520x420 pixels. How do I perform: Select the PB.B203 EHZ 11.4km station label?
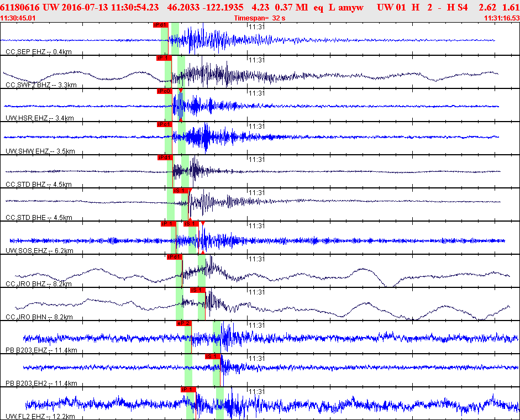coord(41,350)
